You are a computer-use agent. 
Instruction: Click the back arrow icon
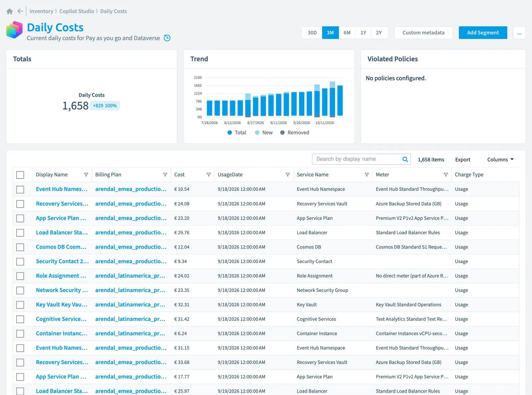point(20,11)
